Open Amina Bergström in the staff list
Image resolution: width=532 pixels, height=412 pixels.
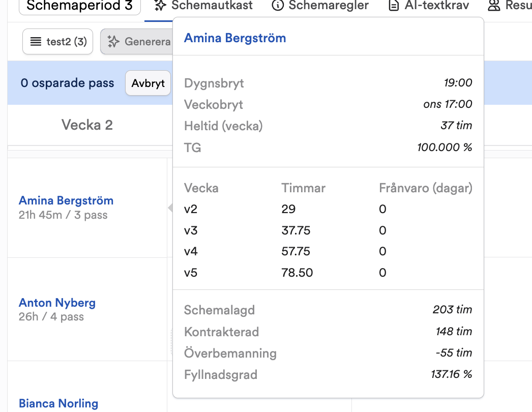66,200
